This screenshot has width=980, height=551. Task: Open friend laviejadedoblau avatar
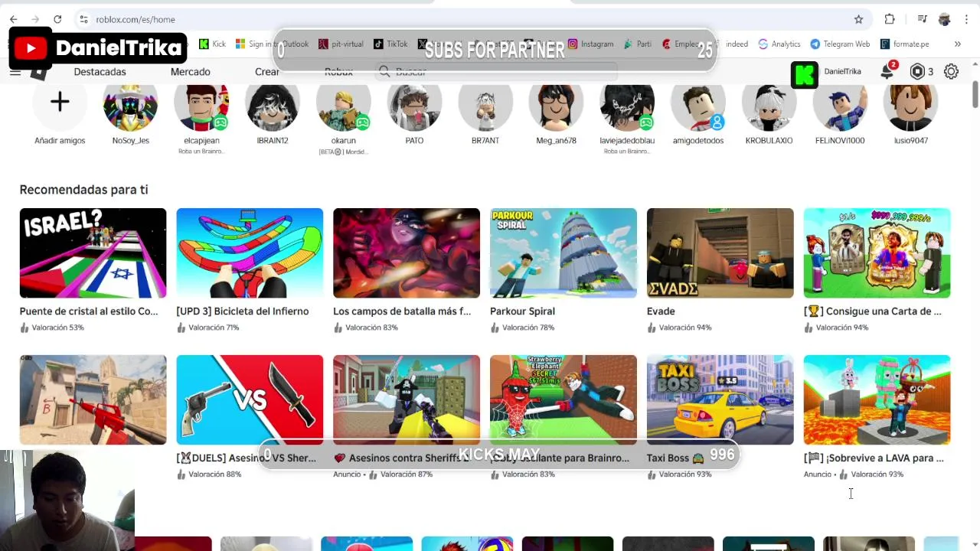click(x=627, y=104)
